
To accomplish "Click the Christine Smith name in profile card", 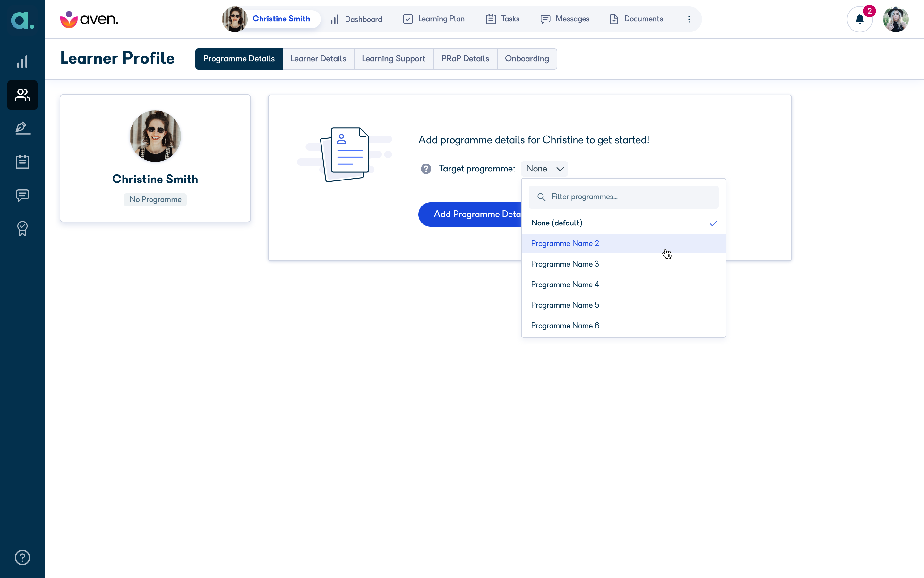I will point(155,179).
